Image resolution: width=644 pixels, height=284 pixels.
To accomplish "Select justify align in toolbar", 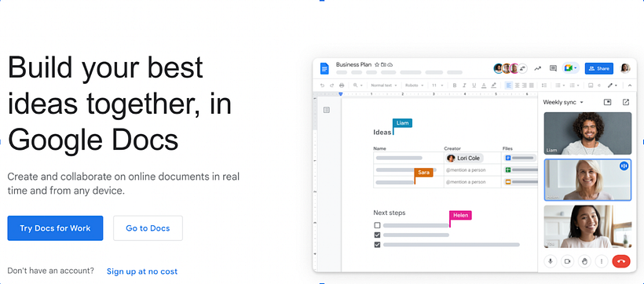I will point(532,86).
